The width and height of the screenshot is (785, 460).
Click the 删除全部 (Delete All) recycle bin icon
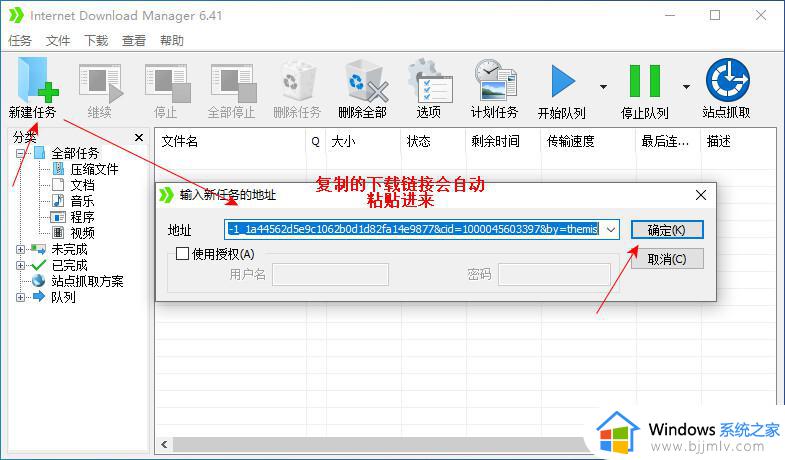coord(366,82)
